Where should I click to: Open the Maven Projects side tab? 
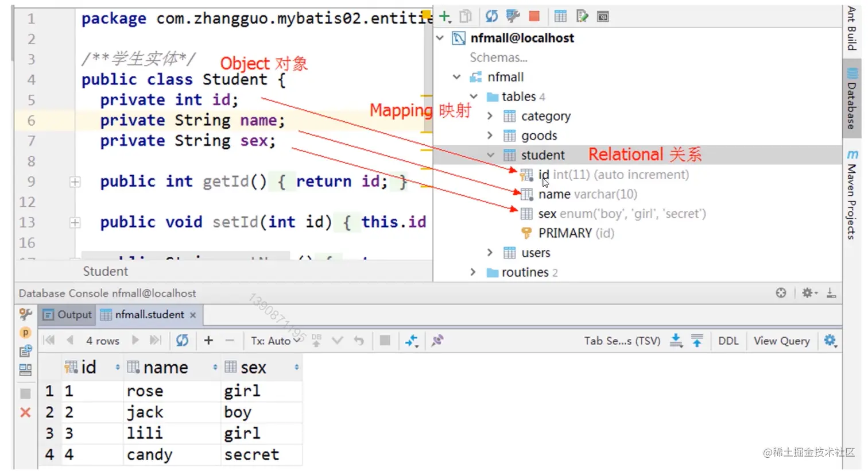852,194
